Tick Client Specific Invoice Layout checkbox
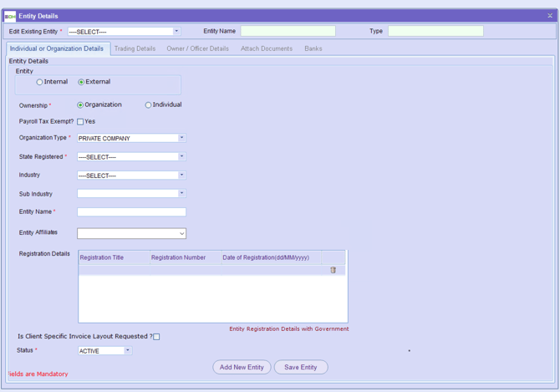This screenshot has width=560, height=392. tap(156, 337)
